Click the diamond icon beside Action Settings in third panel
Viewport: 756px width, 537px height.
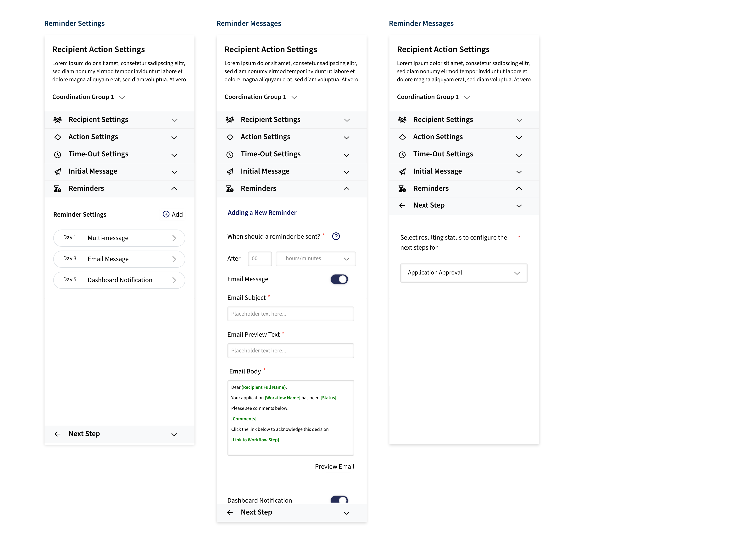[x=402, y=137]
